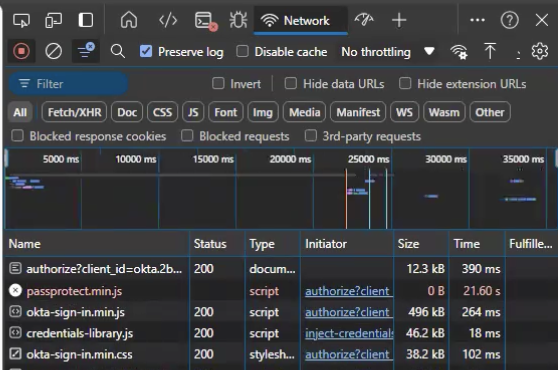Select the inspect element tool icon
This screenshot has height=370, width=558.
[21, 20]
